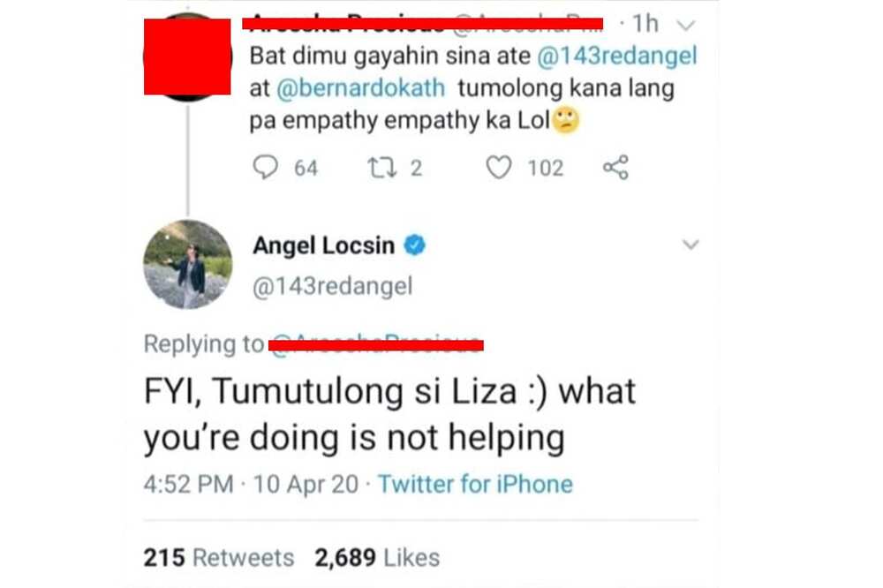
Task: Expand the chevron menu on the first tweet
Action: click(x=686, y=26)
